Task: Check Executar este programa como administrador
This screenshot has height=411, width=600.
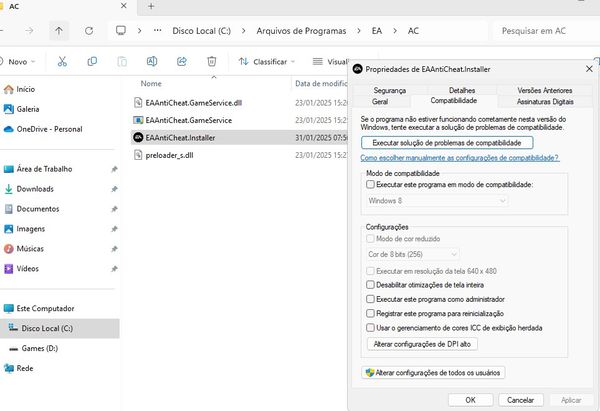Action: (x=370, y=299)
